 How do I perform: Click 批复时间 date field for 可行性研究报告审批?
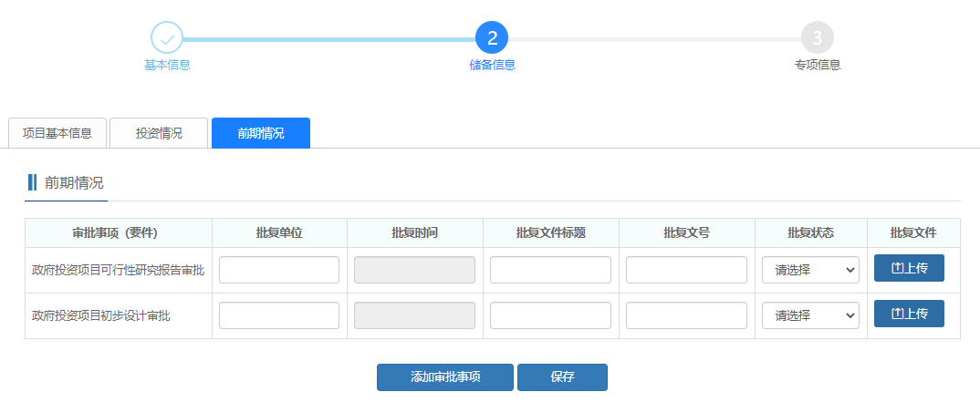[414, 270]
